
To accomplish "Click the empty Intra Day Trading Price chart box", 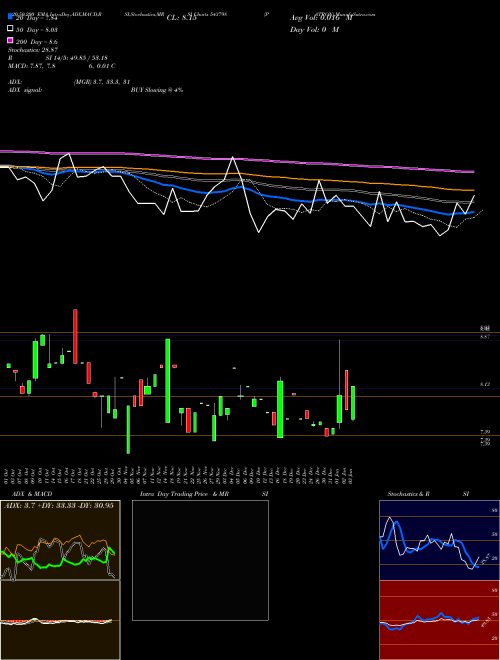I will click(x=200, y=560).
